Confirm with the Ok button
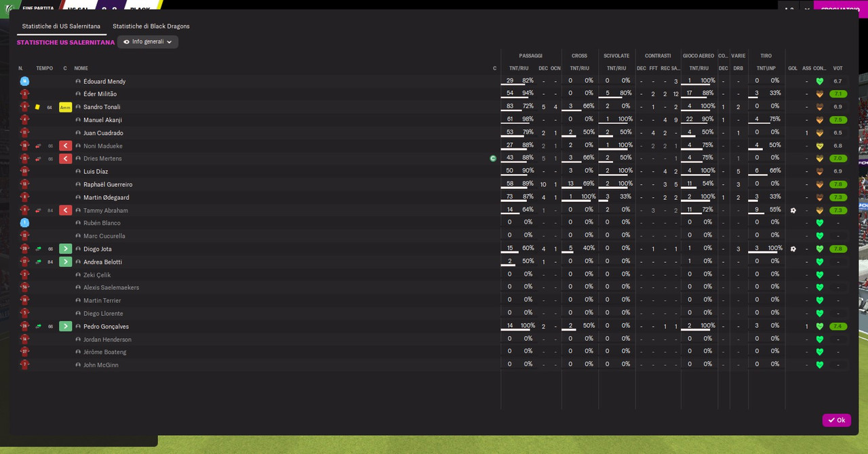The height and width of the screenshot is (454, 868). click(836, 420)
